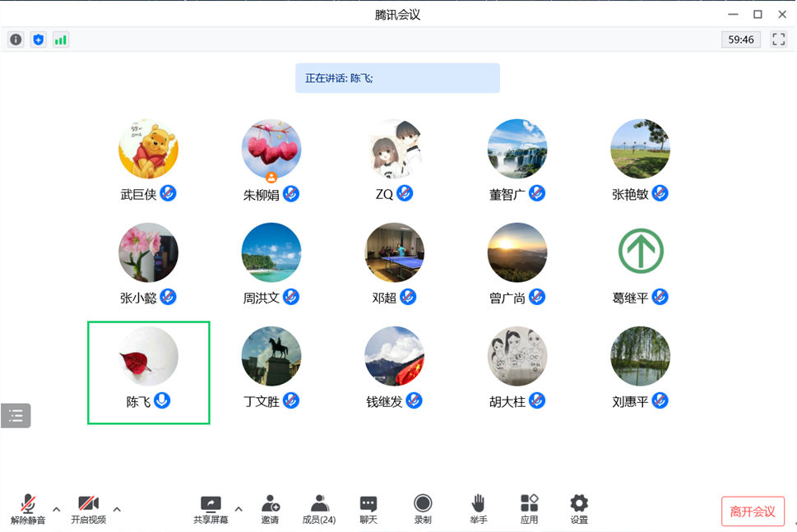The width and height of the screenshot is (797, 532).
Task: Start Recording (录制) the meeting
Action: coord(423,509)
